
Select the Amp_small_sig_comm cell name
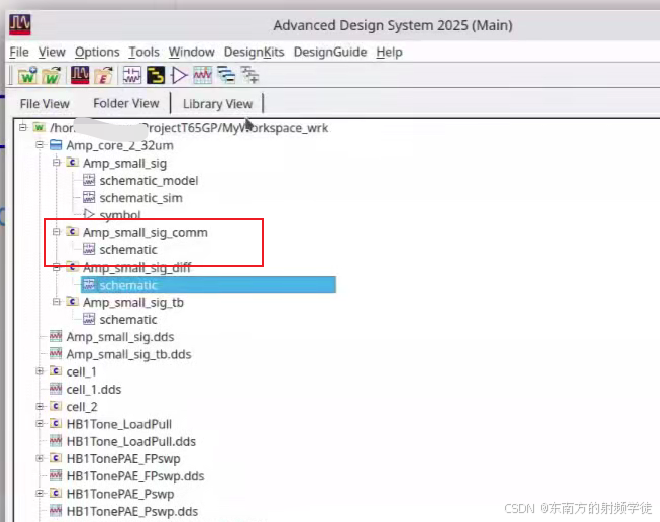(145, 232)
